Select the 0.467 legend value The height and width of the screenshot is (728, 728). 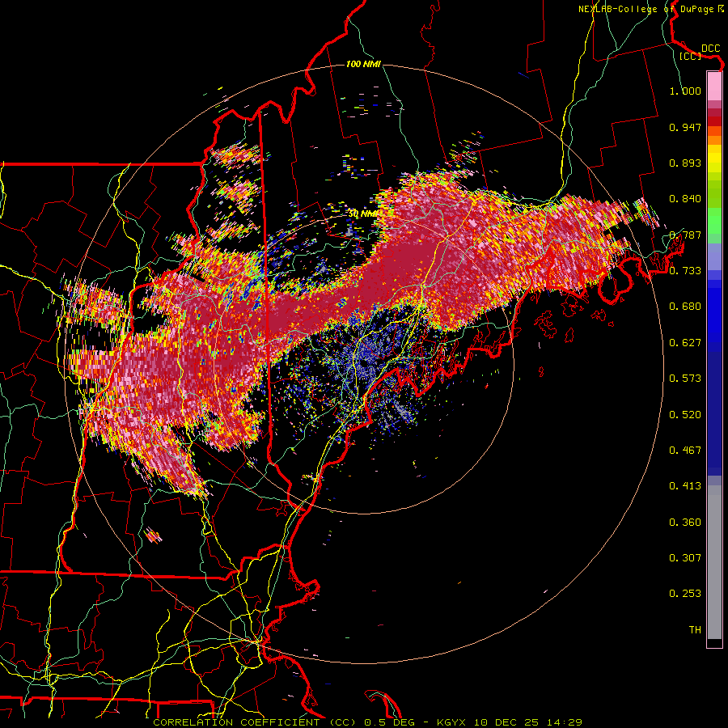[685, 451]
